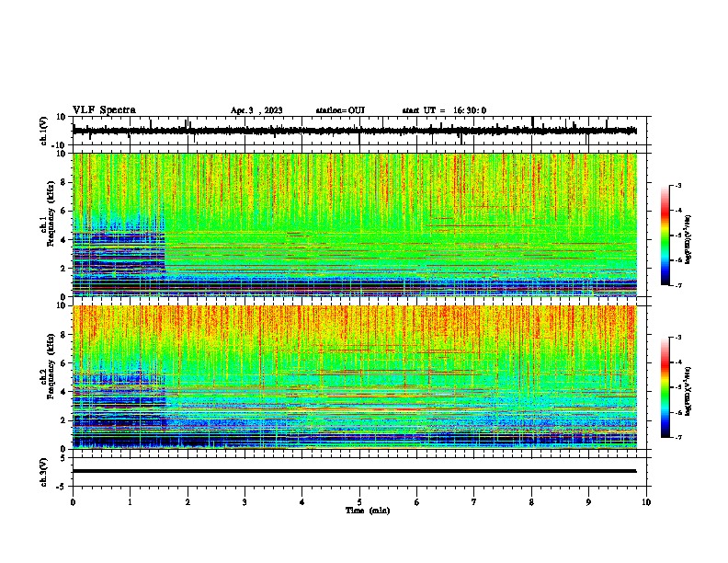Viewport: 728px width, 563px height.
Task: Click the "4" kHz tick on the ch.2 spectrogram axis
Action: (x=64, y=392)
